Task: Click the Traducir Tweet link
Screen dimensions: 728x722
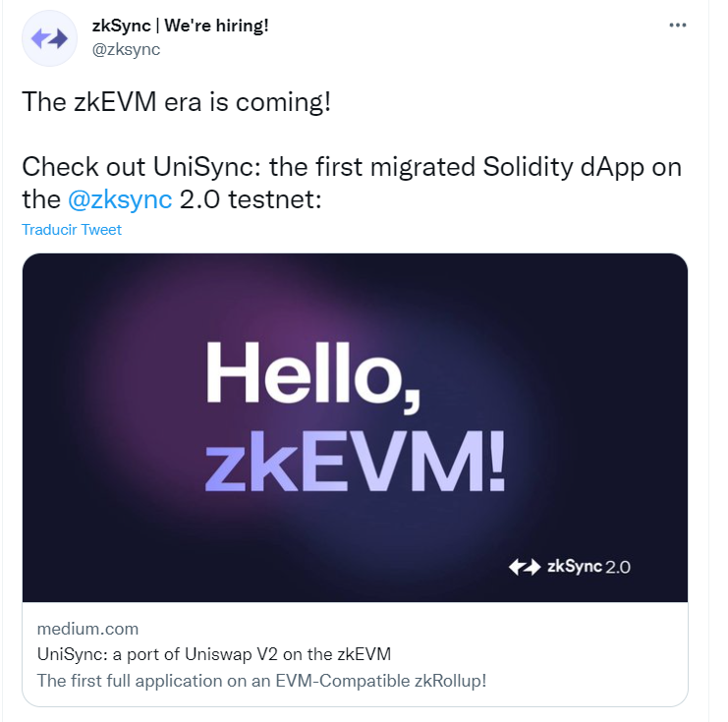Action: (x=72, y=230)
